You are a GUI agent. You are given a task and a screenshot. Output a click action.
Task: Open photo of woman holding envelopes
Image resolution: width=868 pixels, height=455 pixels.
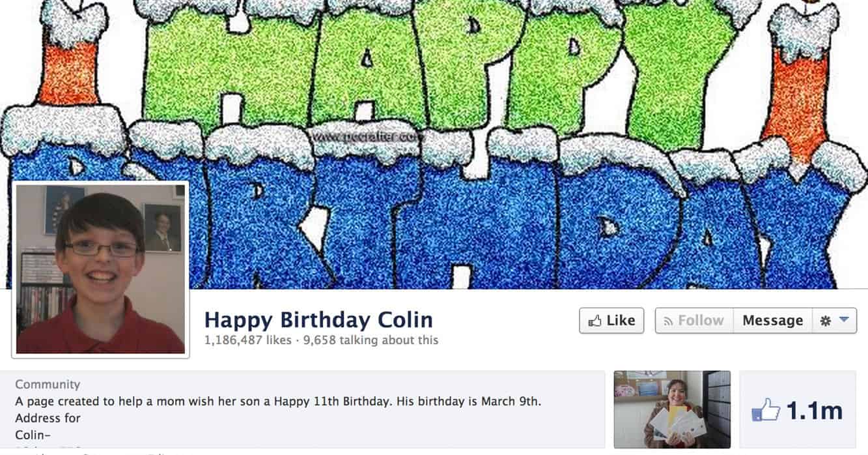click(672, 409)
